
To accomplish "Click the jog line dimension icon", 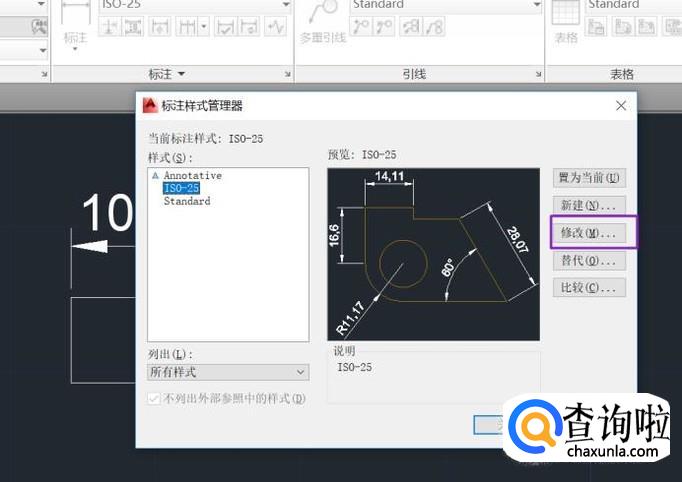I will [276, 27].
